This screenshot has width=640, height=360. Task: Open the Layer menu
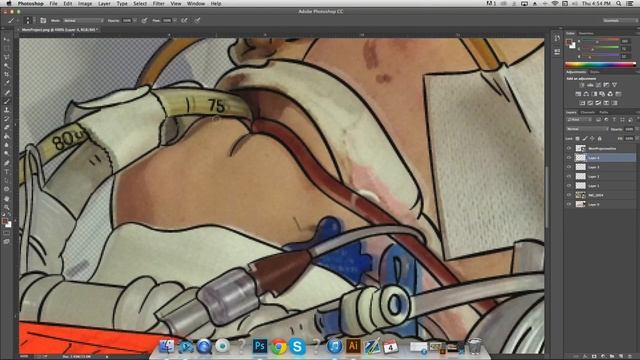tap(104, 3)
